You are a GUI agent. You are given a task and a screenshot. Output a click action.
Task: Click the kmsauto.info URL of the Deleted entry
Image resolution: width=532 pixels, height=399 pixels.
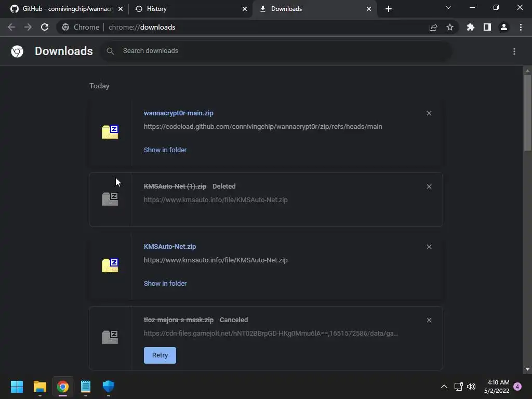pyautogui.click(x=216, y=200)
